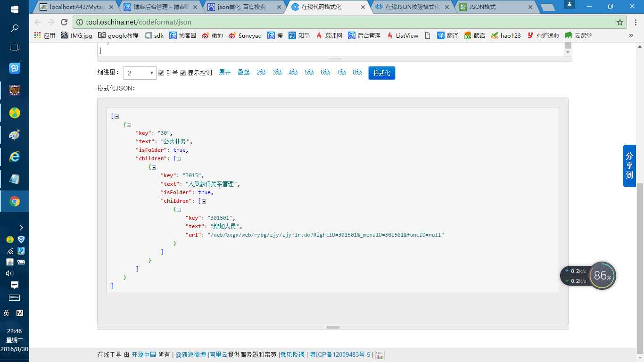Show more bookmarks with the overflow chevron
This screenshot has height=362, width=644.
coord(631,35)
